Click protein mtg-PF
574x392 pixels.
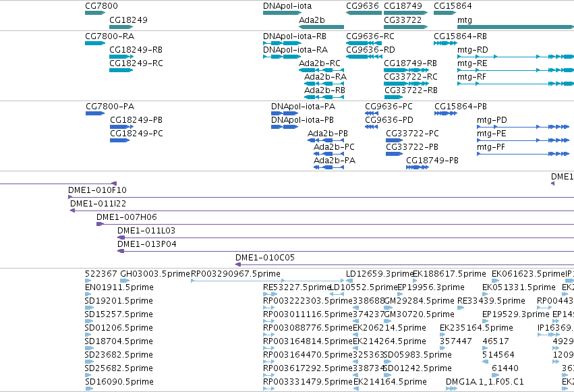pos(491,147)
